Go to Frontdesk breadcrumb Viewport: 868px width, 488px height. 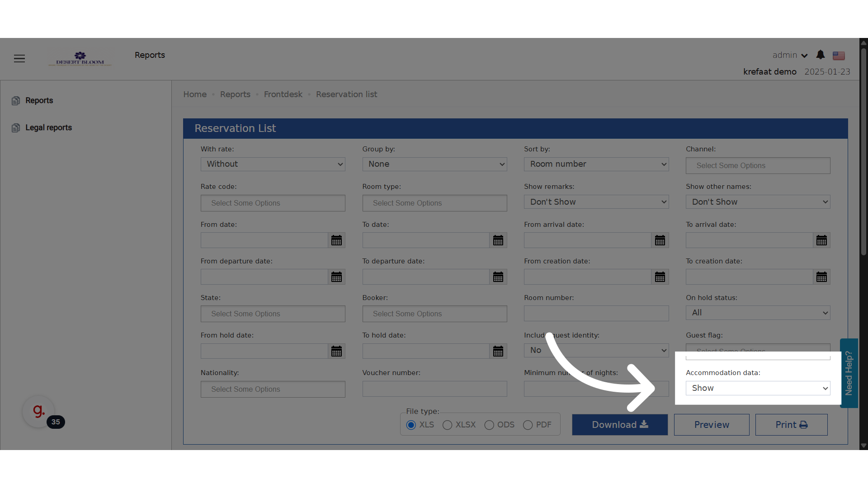coord(283,94)
